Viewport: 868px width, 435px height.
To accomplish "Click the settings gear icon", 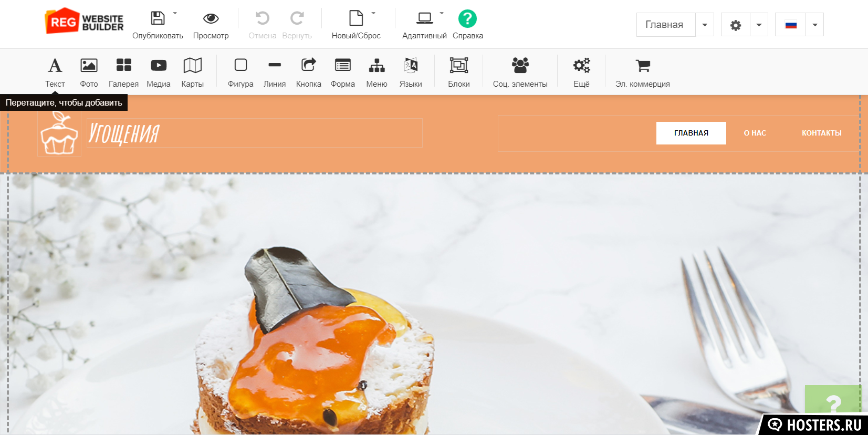I will click(x=736, y=25).
